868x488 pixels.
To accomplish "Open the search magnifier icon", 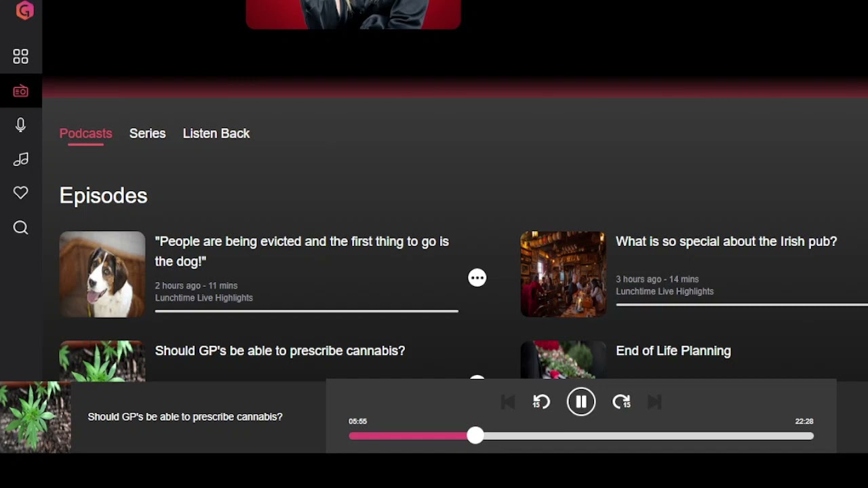I will (20, 228).
